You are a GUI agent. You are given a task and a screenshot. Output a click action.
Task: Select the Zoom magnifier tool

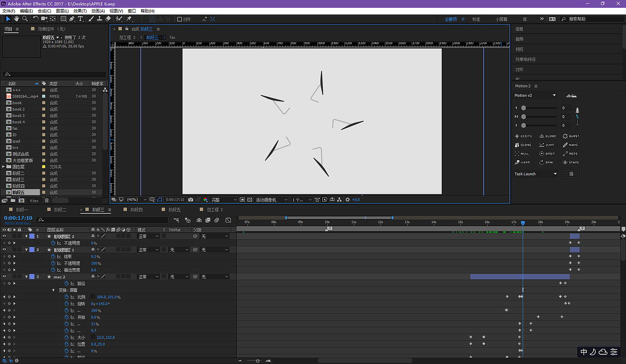(25, 19)
